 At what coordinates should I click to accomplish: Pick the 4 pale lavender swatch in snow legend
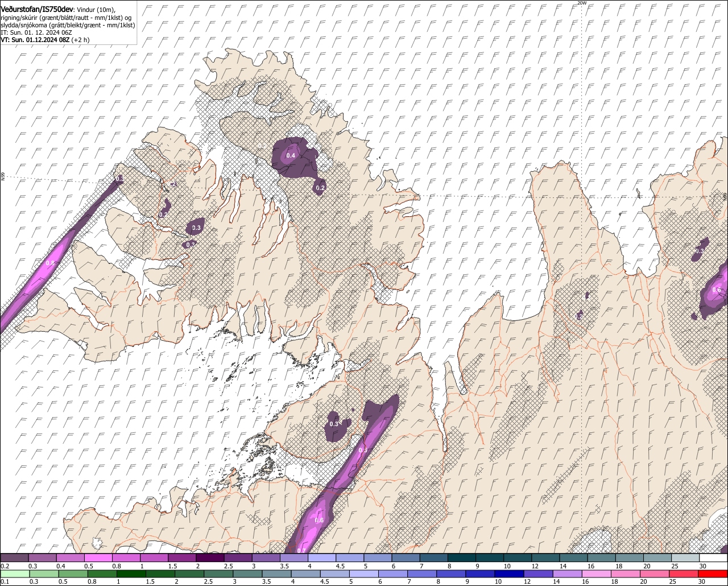tap(321, 558)
